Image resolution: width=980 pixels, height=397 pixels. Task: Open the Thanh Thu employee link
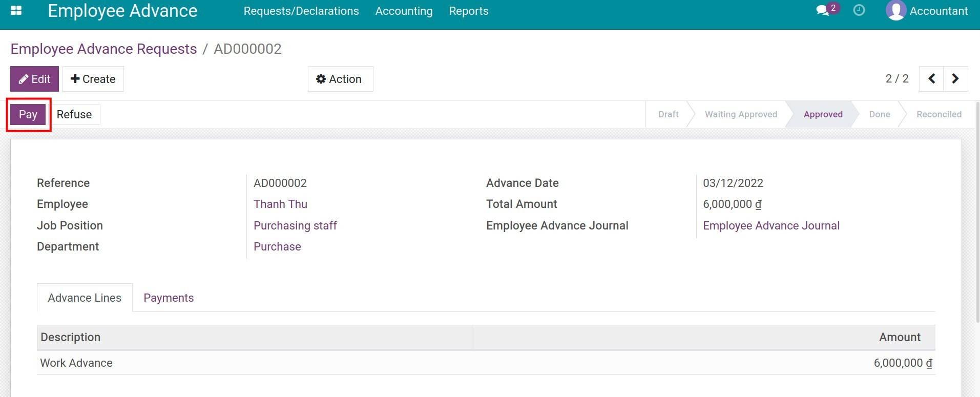[280, 204]
